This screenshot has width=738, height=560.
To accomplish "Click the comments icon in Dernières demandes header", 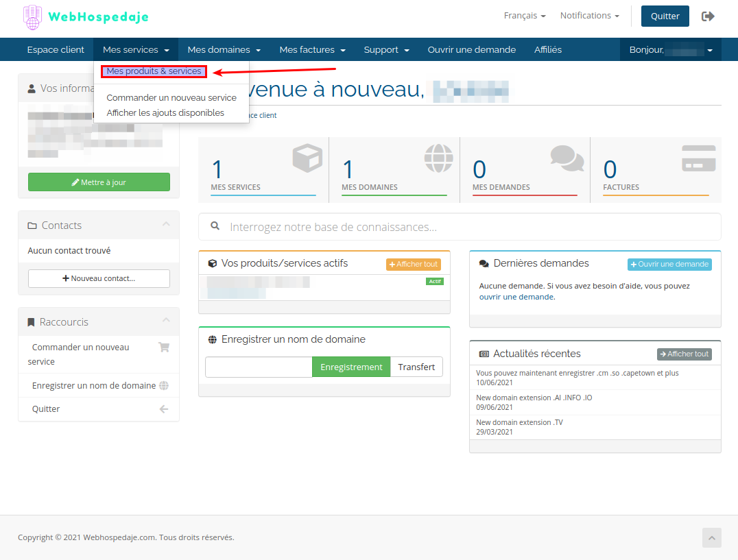I will (x=484, y=264).
